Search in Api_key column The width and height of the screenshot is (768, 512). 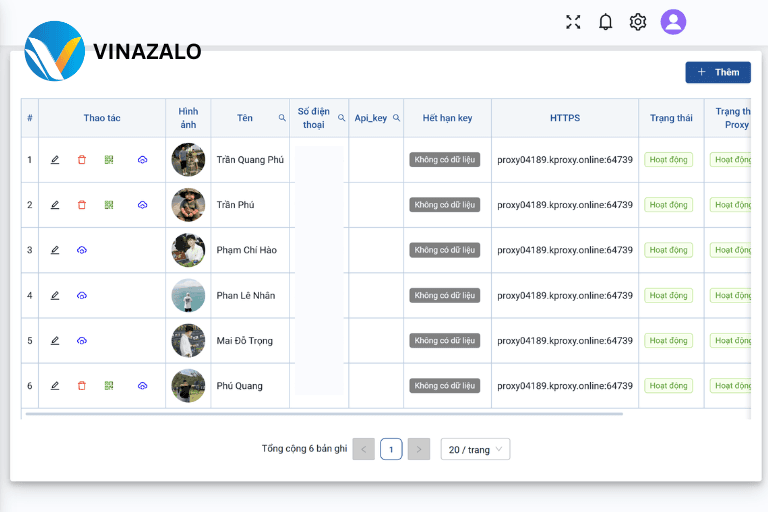pyautogui.click(x=396, y=118)
